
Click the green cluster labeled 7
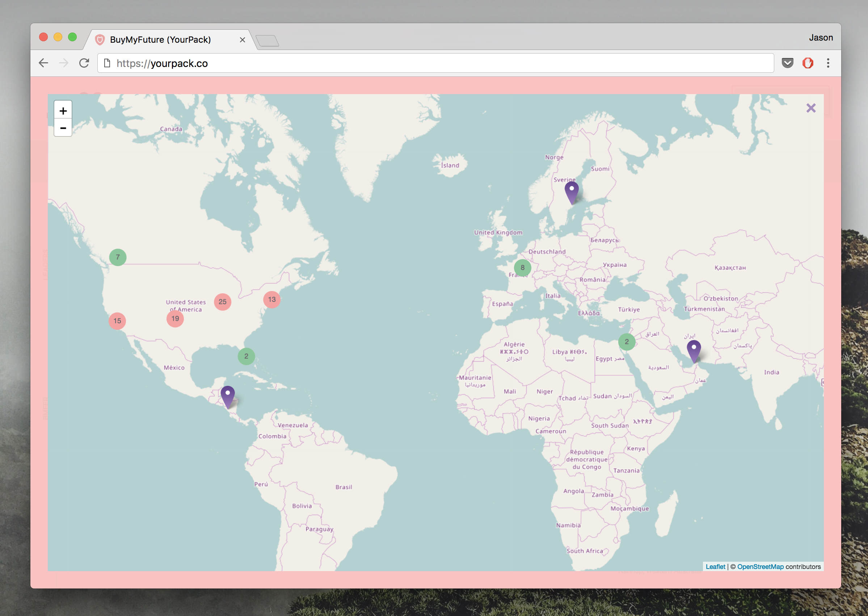click(x=118, y=257)
